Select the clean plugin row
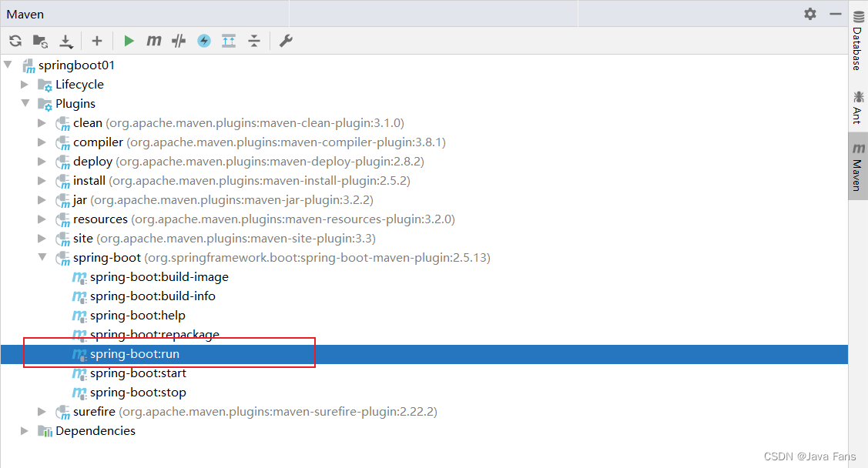The width and height of the screenshot is (868, 468). click(424, 123)
